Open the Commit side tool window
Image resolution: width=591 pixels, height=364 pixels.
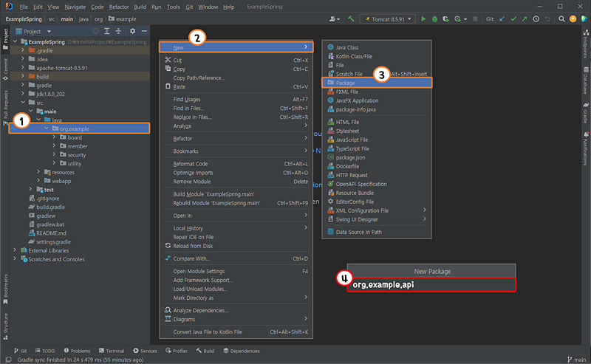[x=5, y=69]
